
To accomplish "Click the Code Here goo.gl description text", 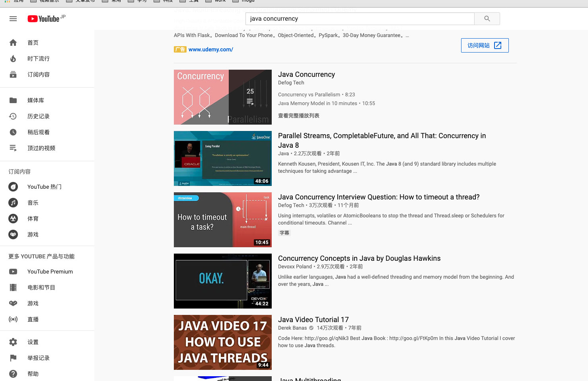I will [x=396, y=342].
